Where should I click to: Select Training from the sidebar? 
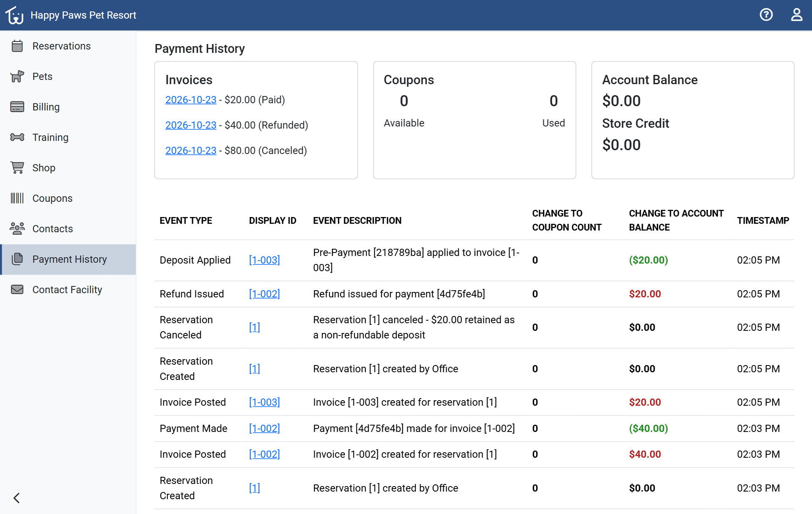click(x=68, y=137)
